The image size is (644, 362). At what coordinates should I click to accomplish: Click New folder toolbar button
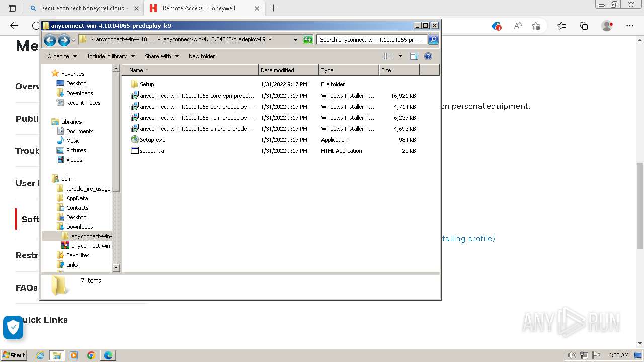point(202,56)
